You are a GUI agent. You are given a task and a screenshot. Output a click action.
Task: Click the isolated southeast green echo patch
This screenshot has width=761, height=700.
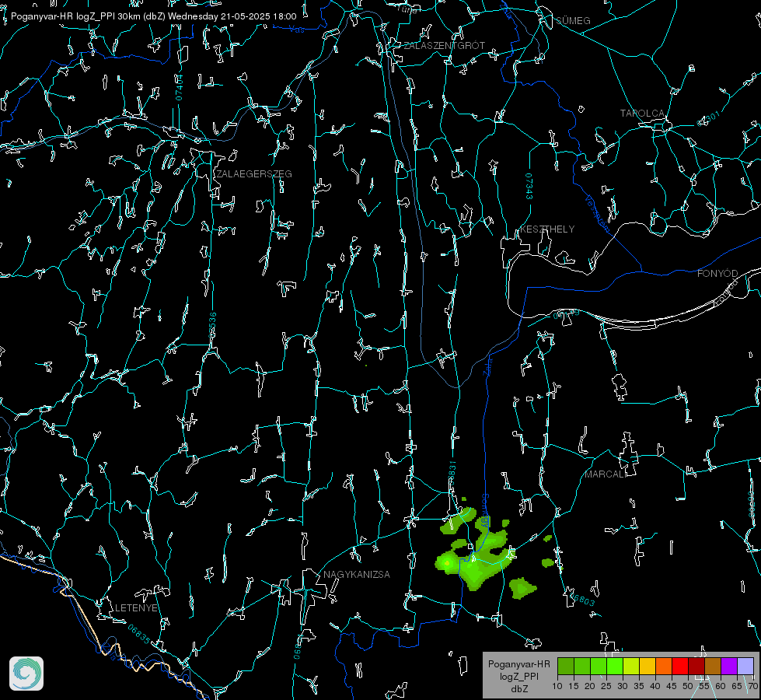pyautogui.click(x=522, y=588)
